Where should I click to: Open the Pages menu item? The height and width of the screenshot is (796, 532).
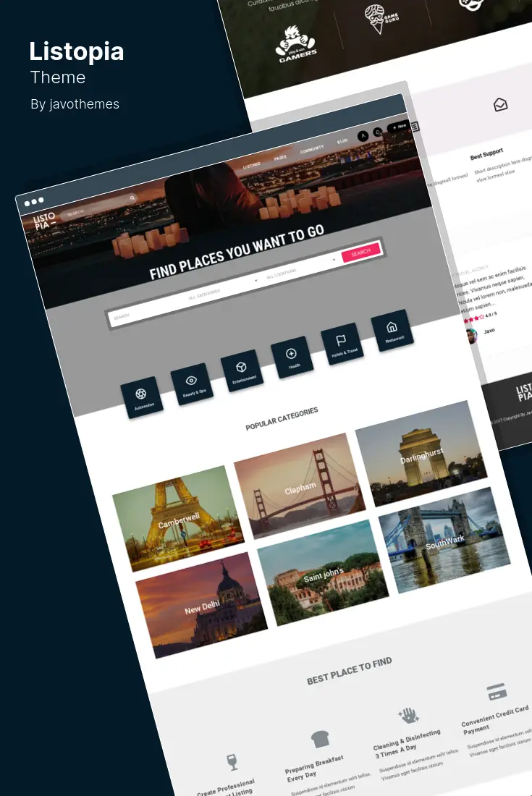point(280,157)
